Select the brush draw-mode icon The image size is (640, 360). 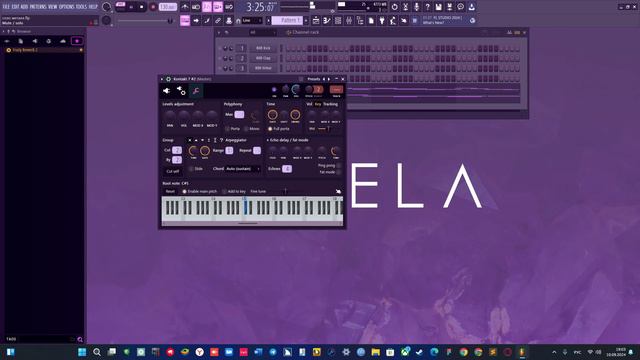coord(207,20)
